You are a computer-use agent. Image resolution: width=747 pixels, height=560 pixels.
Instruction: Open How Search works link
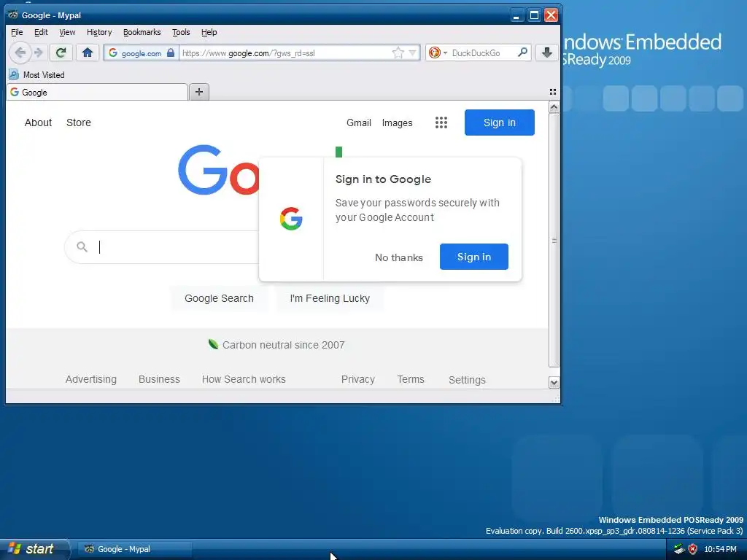coord(244,379)
